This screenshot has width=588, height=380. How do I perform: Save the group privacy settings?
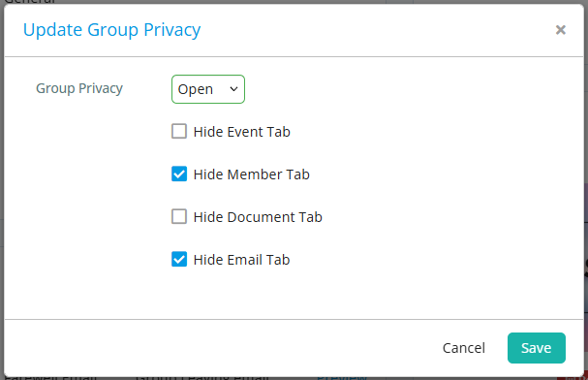[x=537, y=348]
